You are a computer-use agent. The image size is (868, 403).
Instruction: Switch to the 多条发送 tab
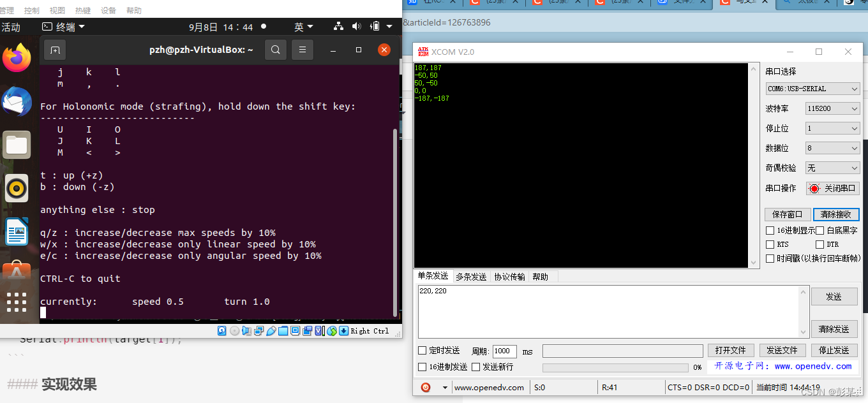(x=471, y=277)
